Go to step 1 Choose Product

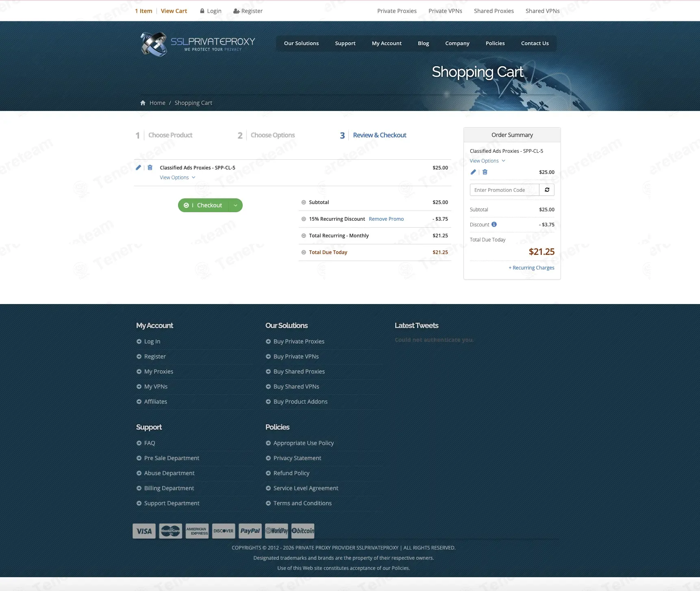tap(164, 135)
